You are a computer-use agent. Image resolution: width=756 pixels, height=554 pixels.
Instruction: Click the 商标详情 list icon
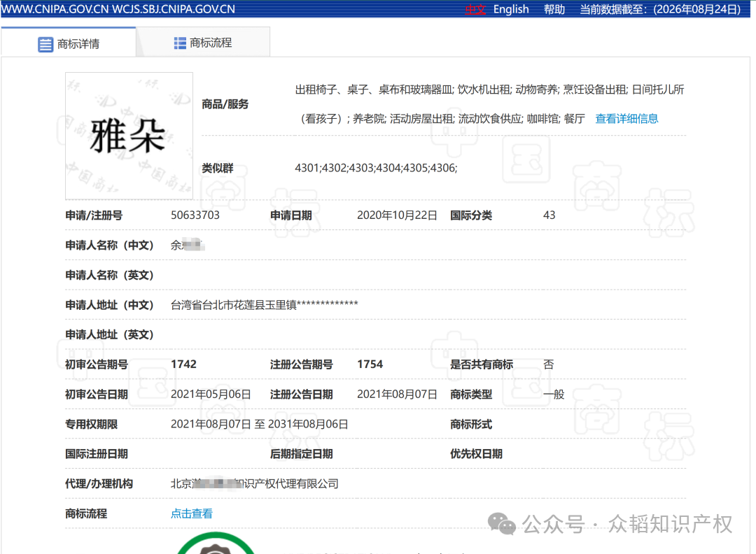click(45, 44)
